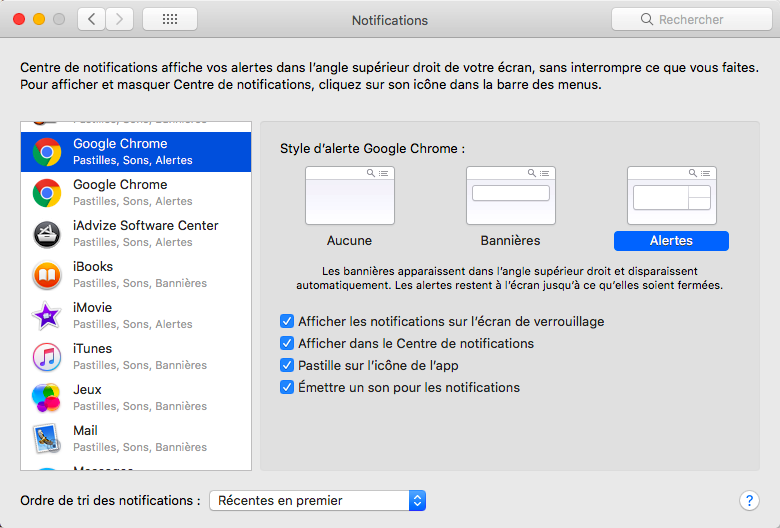
Task: Go back with the left chevron button
Action: click(92, 19)
